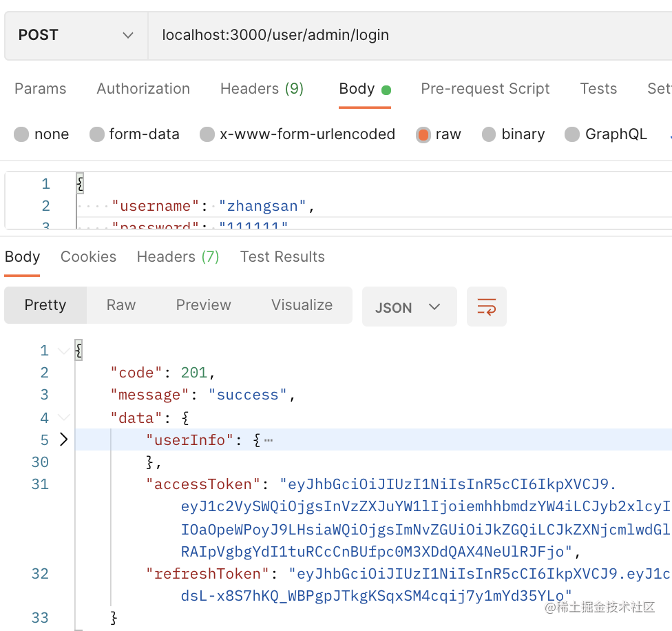Expand the collapsed userInfo object arrow
This screenshot has width=672, height=631.
(x=64, y=439)
